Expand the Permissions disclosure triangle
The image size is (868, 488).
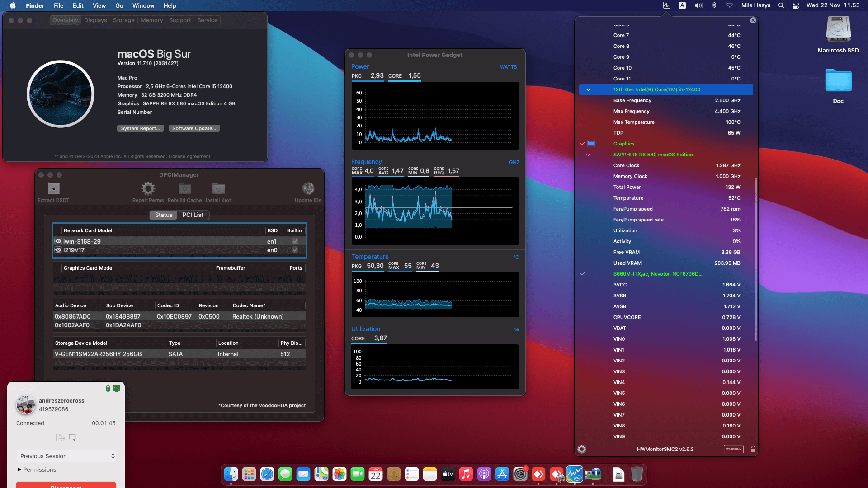click(x=19, y=469)
